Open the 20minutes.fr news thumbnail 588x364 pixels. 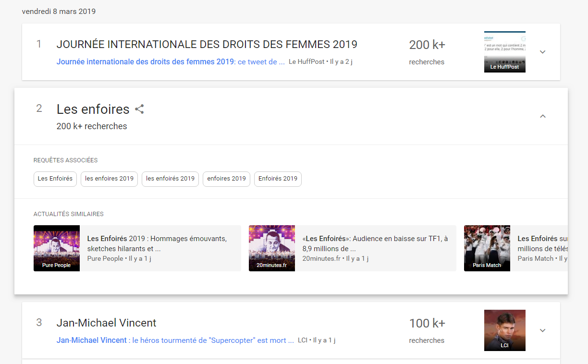[x=272, y=248]
